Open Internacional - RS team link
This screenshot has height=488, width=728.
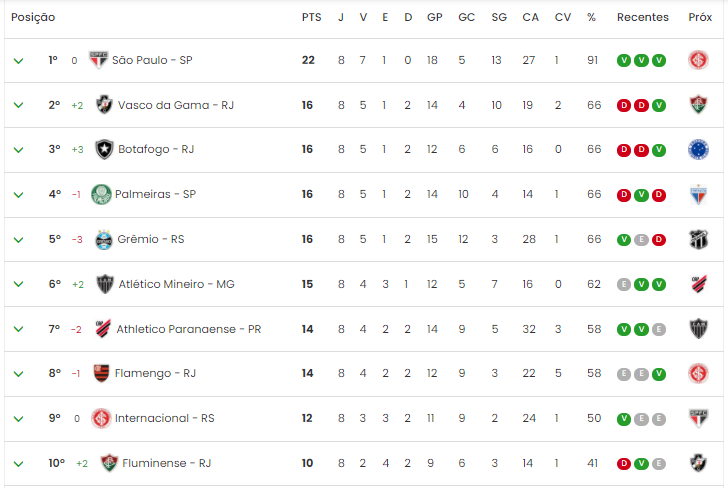pos(164,418)
